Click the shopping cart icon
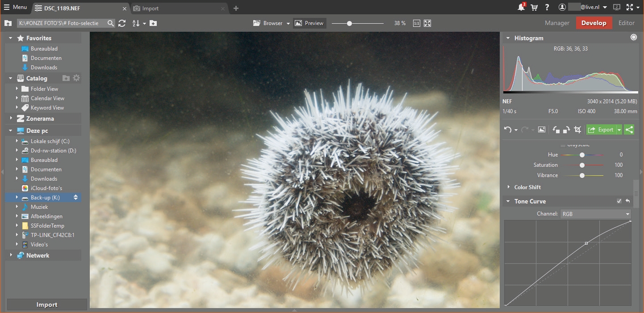Screen dimensions: 644x313 coord(534,8)
